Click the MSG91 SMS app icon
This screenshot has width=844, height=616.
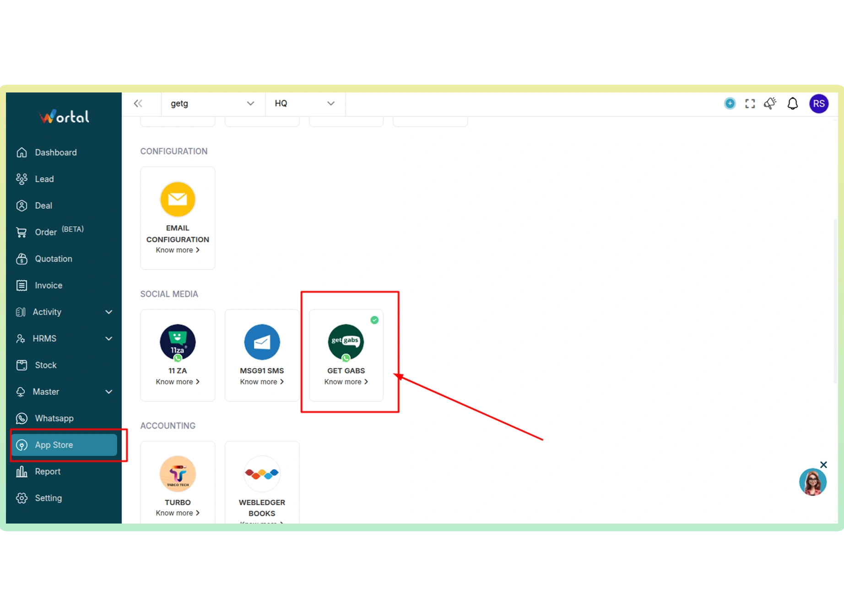pos(262,342)
